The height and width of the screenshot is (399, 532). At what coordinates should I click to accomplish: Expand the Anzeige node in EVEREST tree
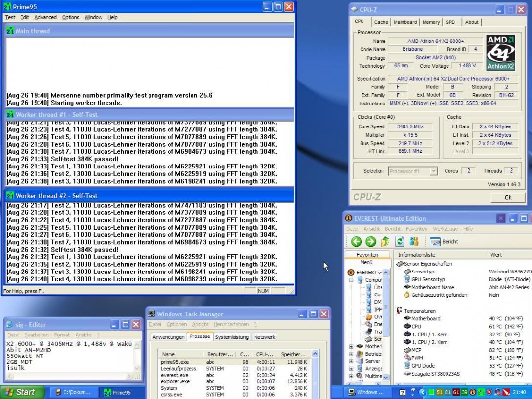351,368
